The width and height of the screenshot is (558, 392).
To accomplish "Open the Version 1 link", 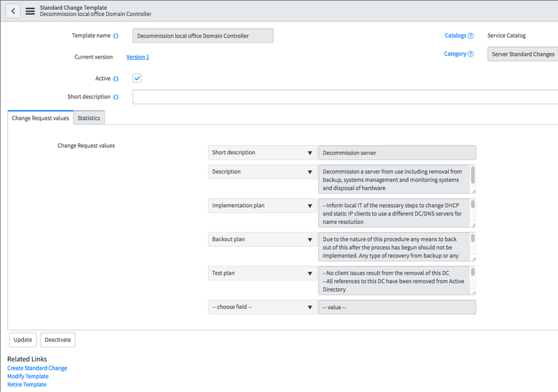I will tap(137, 57).
